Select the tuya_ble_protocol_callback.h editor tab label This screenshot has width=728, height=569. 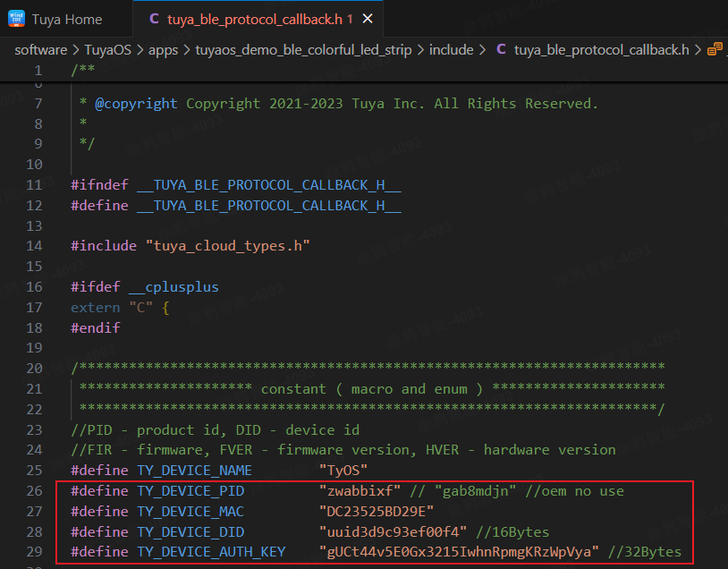click(x=255, y=19)
